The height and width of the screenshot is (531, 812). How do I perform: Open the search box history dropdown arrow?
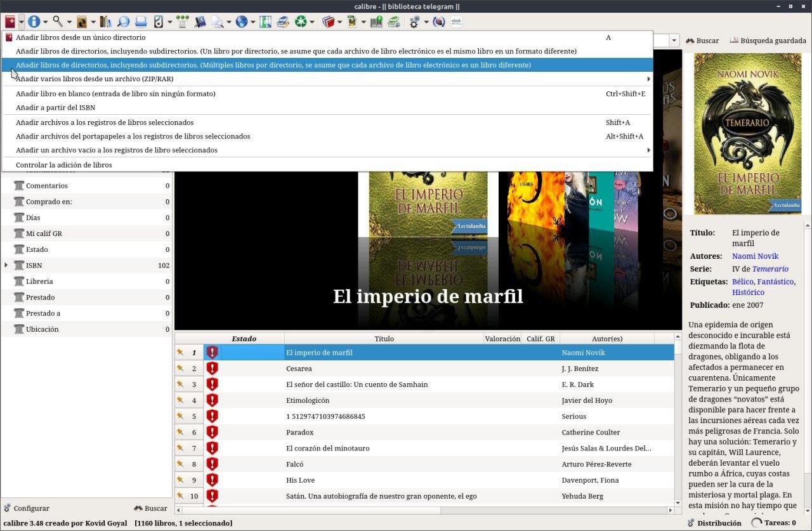[674, 41]
